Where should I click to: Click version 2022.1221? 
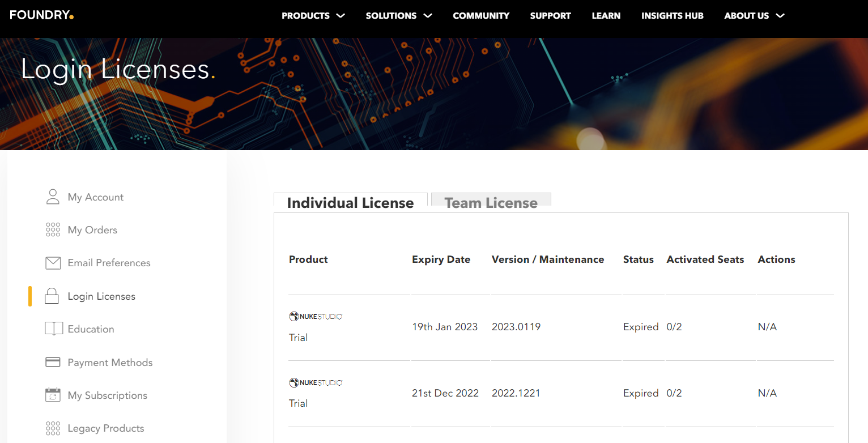pyautogui.click(x=516, y=393)
